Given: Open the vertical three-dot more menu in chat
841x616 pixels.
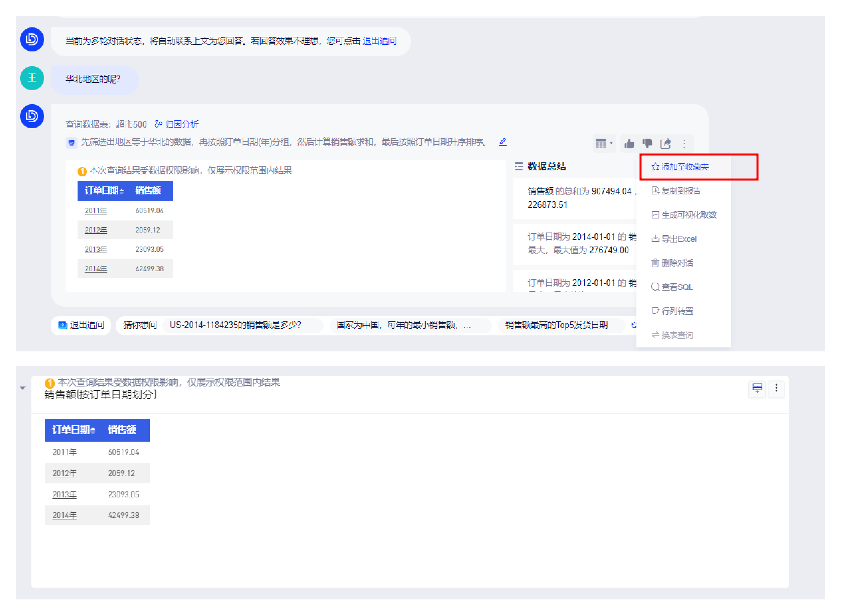Looking at the screenshot, I should click(684, 144).
